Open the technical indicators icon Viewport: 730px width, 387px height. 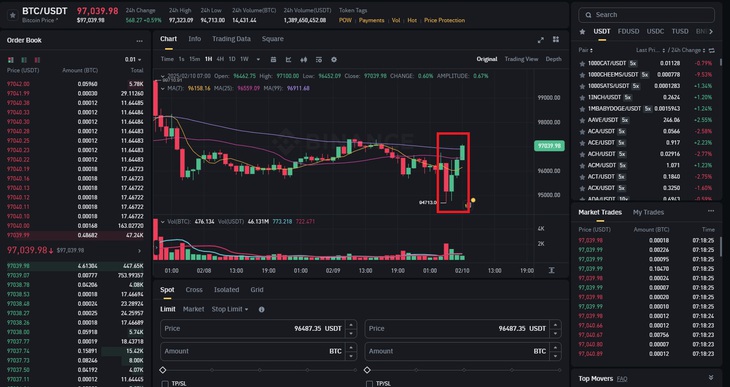click(318, 60)
